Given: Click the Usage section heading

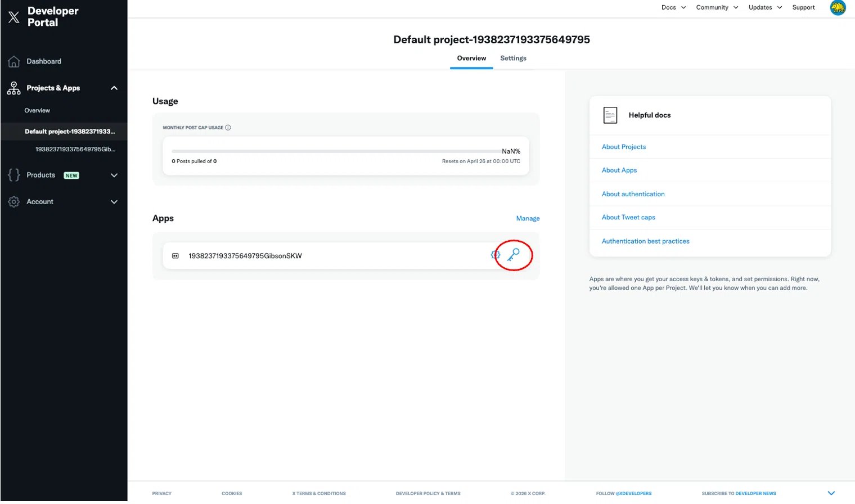Looking at the screenshot, I should point(165,101).
